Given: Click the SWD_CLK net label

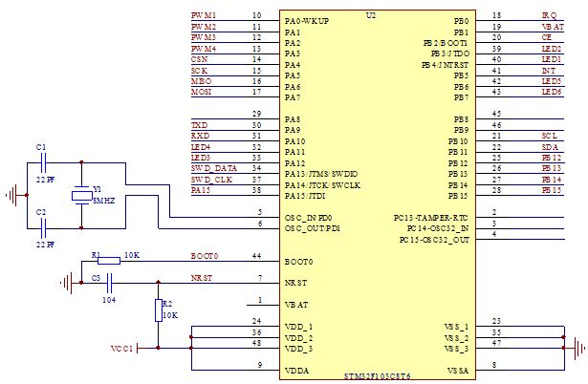Looking at the screenshot, I should 212,180.
